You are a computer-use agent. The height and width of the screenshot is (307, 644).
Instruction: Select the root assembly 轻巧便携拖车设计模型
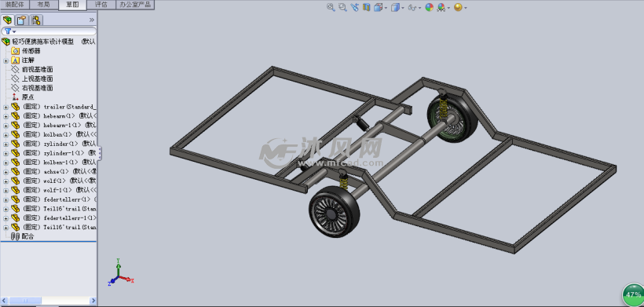[43, 42]
